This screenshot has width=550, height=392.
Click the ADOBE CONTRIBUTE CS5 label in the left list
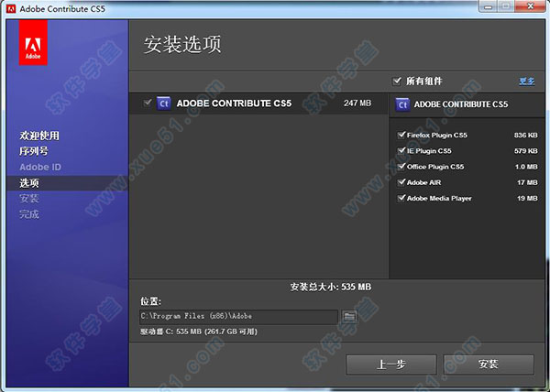[234, 103]
